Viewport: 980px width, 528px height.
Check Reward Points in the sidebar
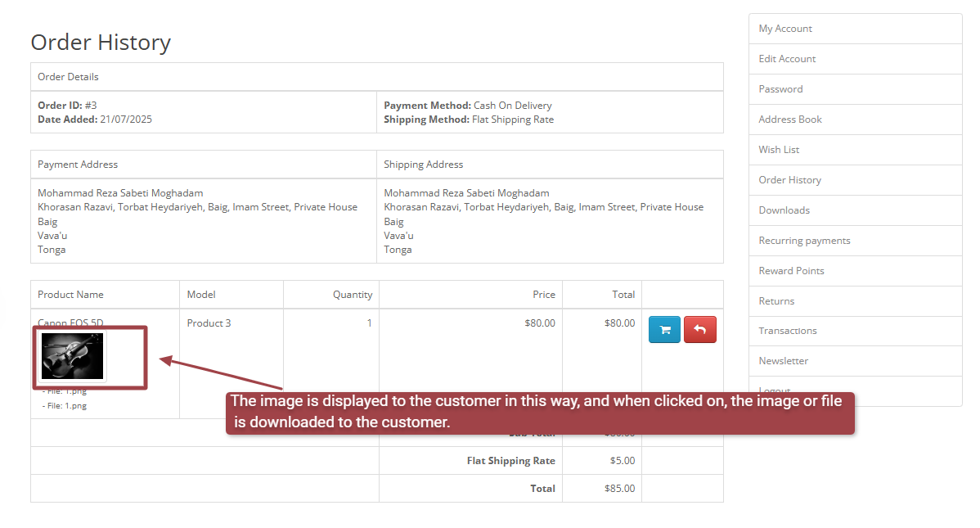(x=791, y=271)
